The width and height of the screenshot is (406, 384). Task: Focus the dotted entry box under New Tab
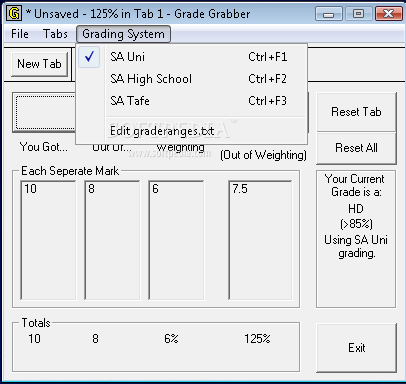click(44, 113)
